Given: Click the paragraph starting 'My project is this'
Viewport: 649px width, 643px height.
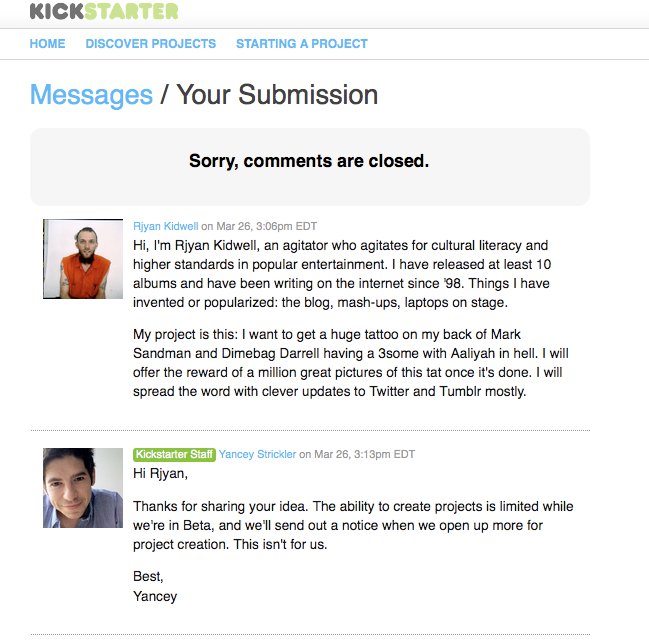Looking at the screenshot, I should 351,363.
